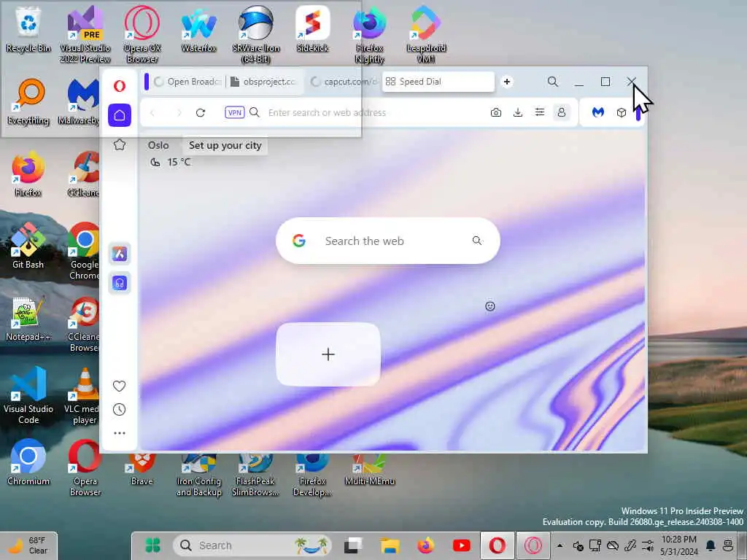Image resolution: width=747 pixels, height=560 pixels.
Task: Click the 15 °C temperature
Action: [179, 162]
